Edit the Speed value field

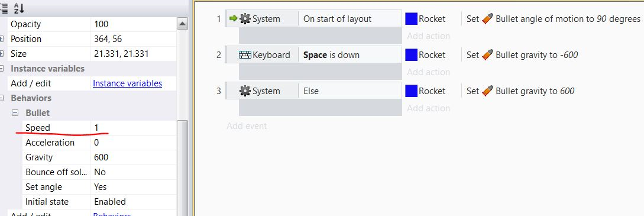(x=134, y=128)
